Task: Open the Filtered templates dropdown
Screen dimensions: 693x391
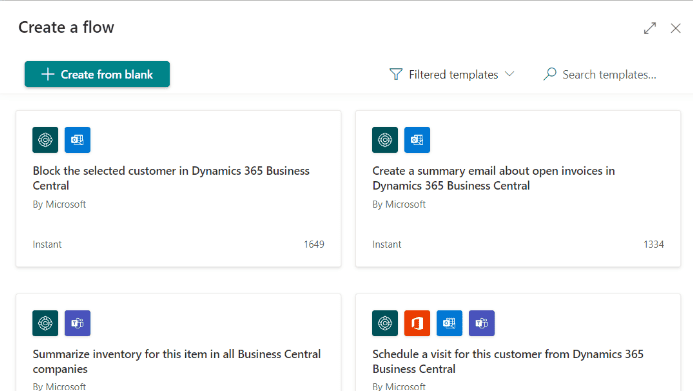Action: [x=452, y=74]
